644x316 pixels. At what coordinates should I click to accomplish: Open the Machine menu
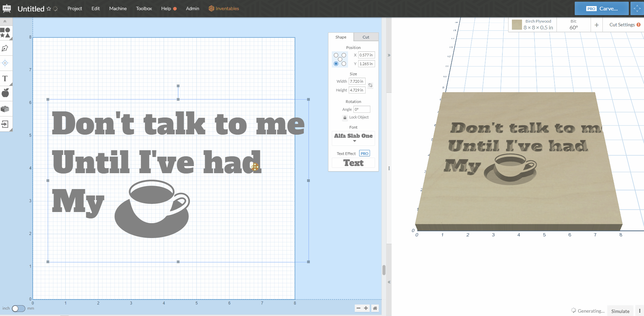tap(118, 8)
